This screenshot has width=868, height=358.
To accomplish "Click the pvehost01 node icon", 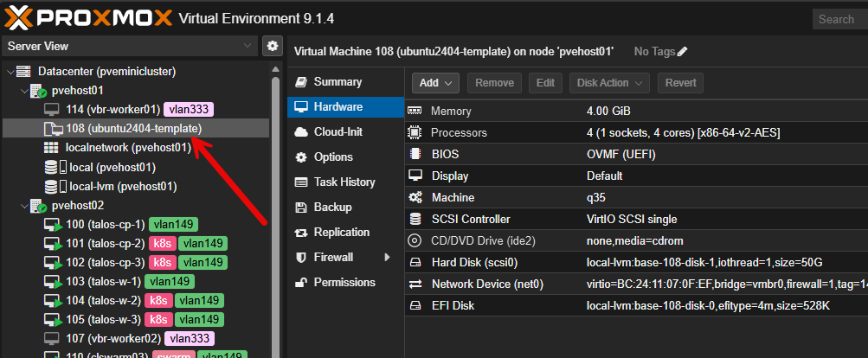I will click(39, 91).
